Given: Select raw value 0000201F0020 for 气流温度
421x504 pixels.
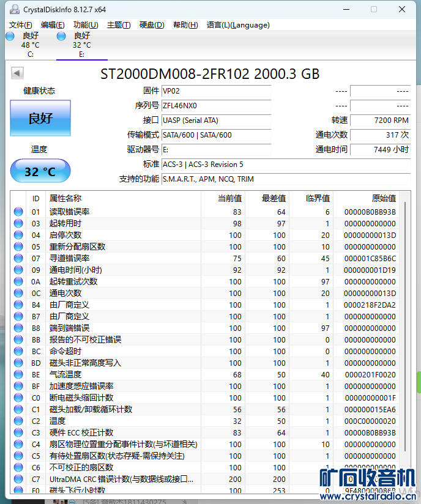Looking at the screenshot, I should 370,375.
